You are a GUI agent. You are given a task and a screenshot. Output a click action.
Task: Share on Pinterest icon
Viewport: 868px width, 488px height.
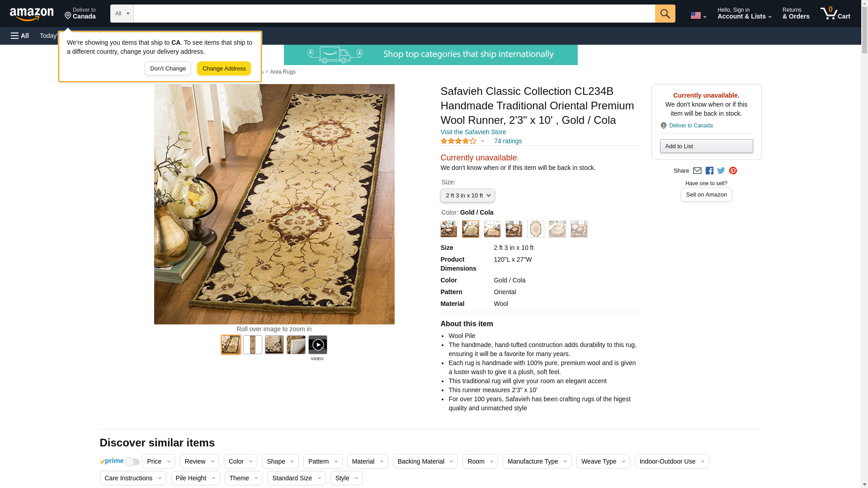(733, 171)
